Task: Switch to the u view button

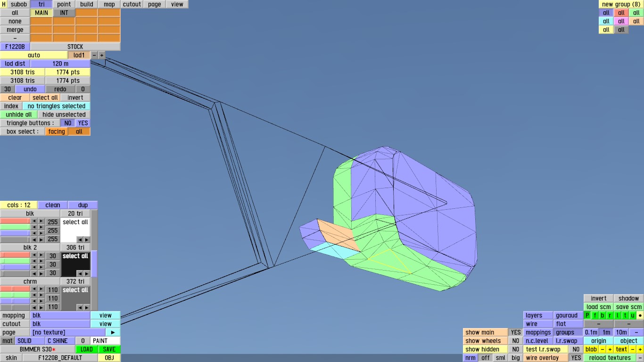Action: [x=633, y=315]
